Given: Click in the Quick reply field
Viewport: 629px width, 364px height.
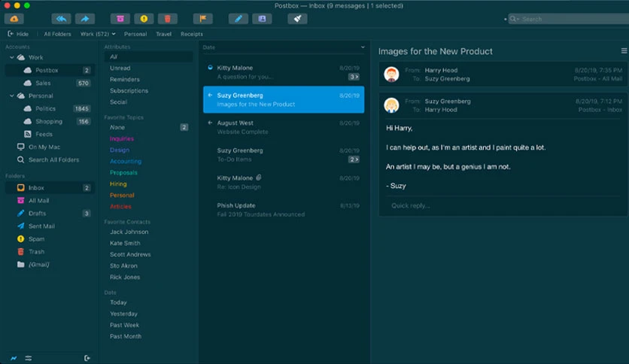Looking at the screenshot, I should coord(503,205).
